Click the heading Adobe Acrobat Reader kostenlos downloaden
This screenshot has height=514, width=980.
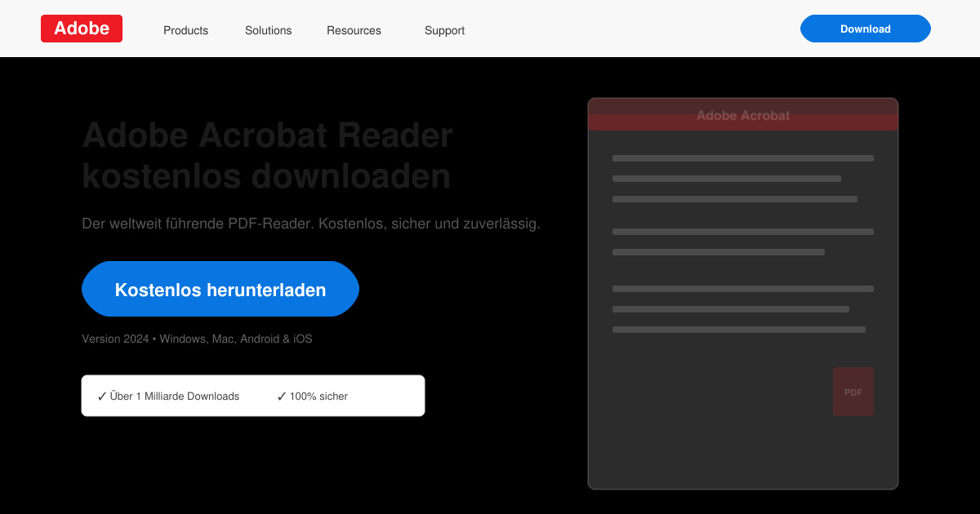click(268, 155)
